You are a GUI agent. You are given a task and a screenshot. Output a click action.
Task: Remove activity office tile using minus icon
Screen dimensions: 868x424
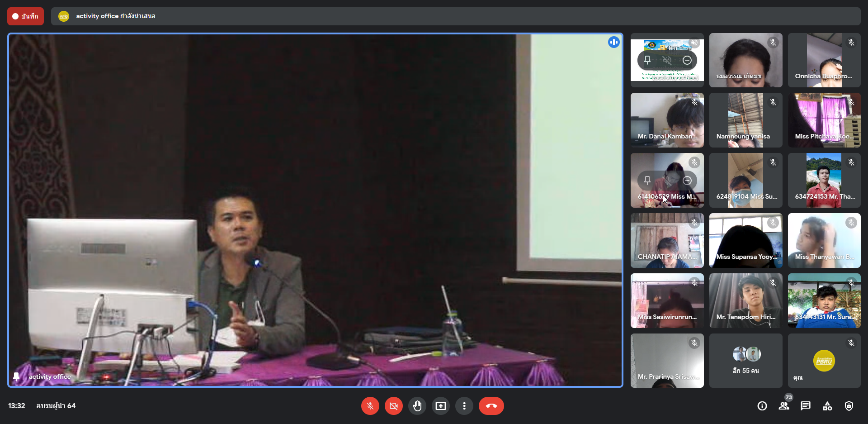[x=687, y=60]
